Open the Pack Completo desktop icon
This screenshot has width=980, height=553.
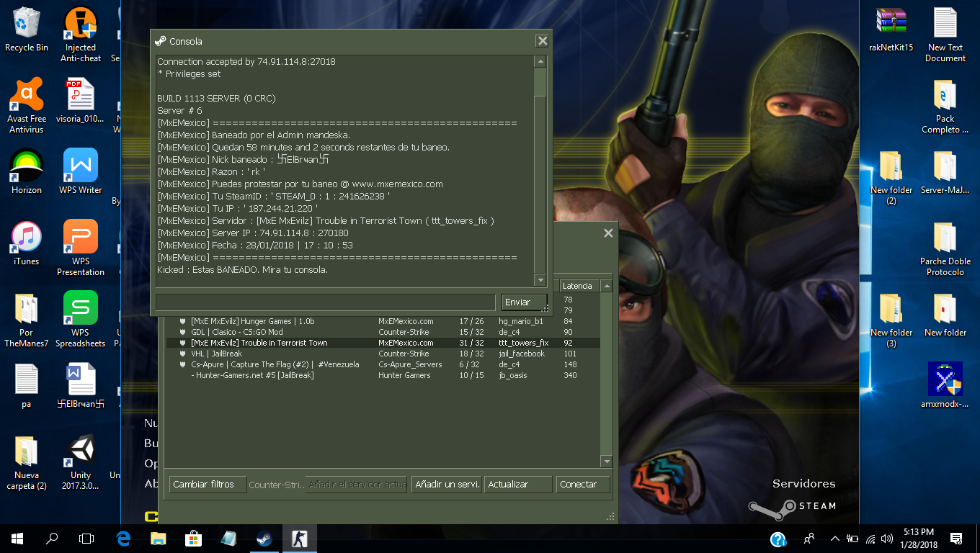945,106
